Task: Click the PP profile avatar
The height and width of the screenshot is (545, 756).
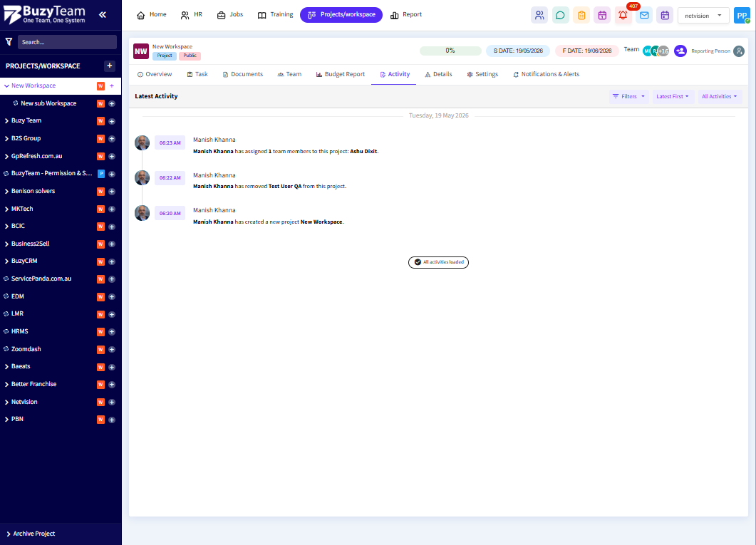Action: (x=742, y=16)
